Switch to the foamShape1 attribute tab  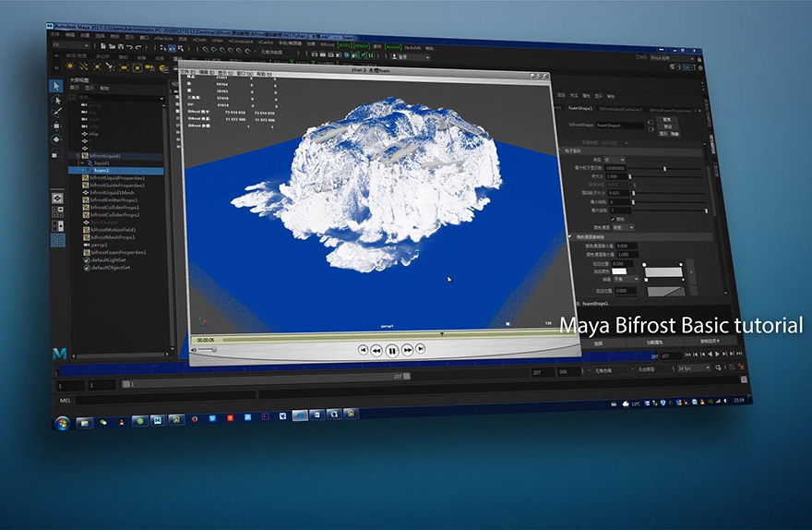tap(580, 108)
